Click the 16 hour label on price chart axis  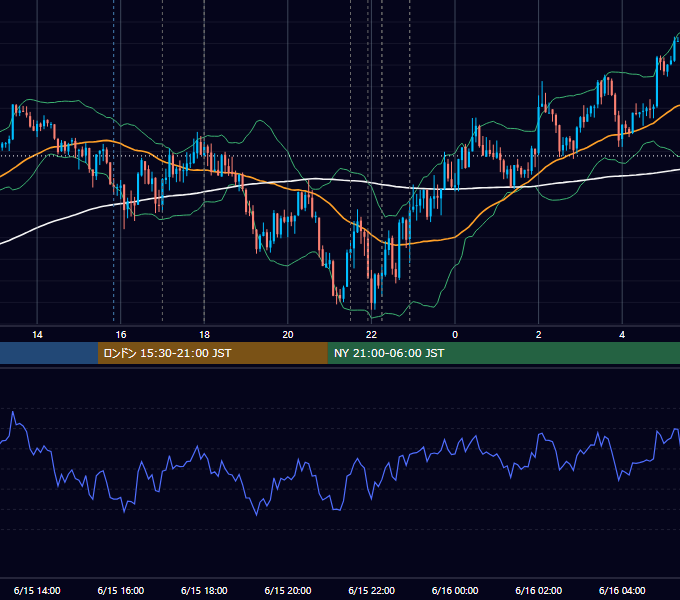point(121,335)
